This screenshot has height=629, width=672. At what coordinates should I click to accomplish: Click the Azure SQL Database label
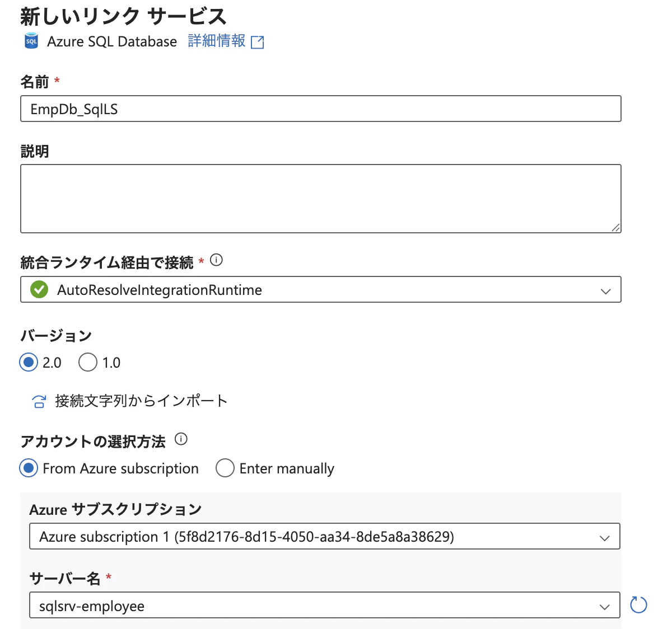click(x=112, y=41)
